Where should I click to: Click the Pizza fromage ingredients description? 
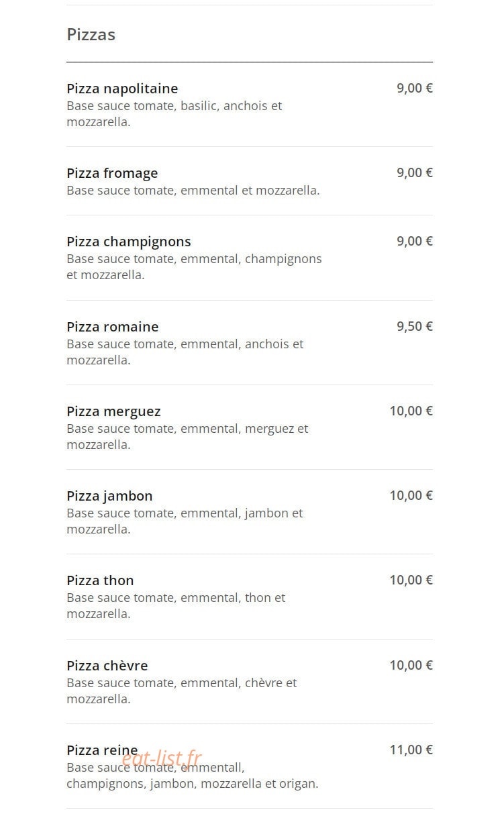pos(193,190)
